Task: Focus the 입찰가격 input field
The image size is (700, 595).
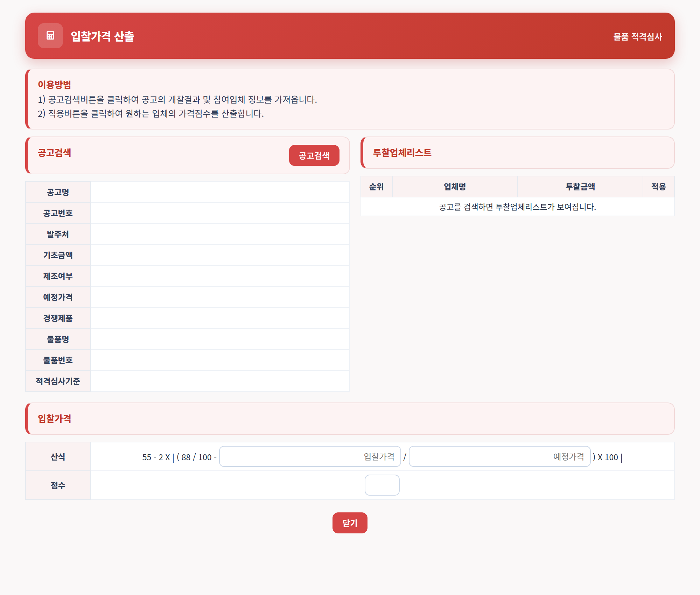Action: pos(310,456)
